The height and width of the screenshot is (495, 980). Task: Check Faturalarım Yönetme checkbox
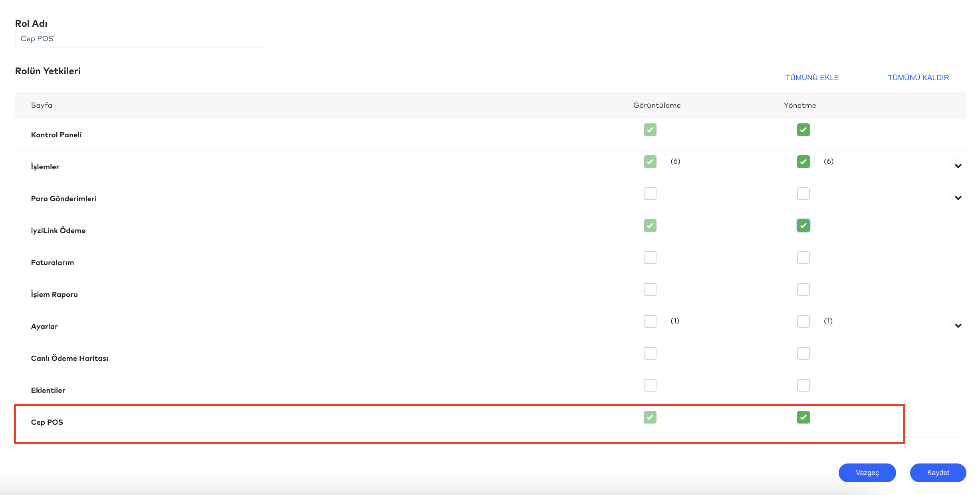click(803, 257)
